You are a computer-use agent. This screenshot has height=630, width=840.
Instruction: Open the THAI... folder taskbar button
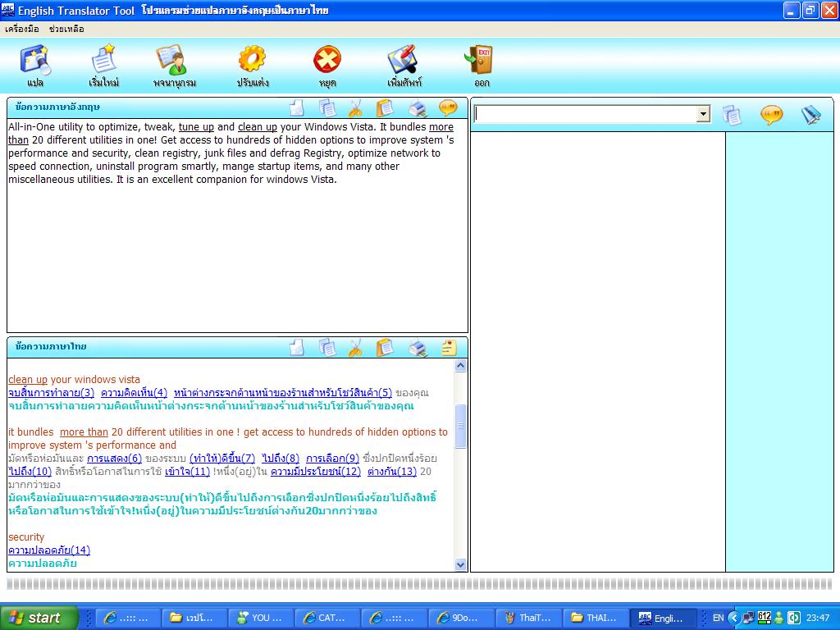pos(596,618)
